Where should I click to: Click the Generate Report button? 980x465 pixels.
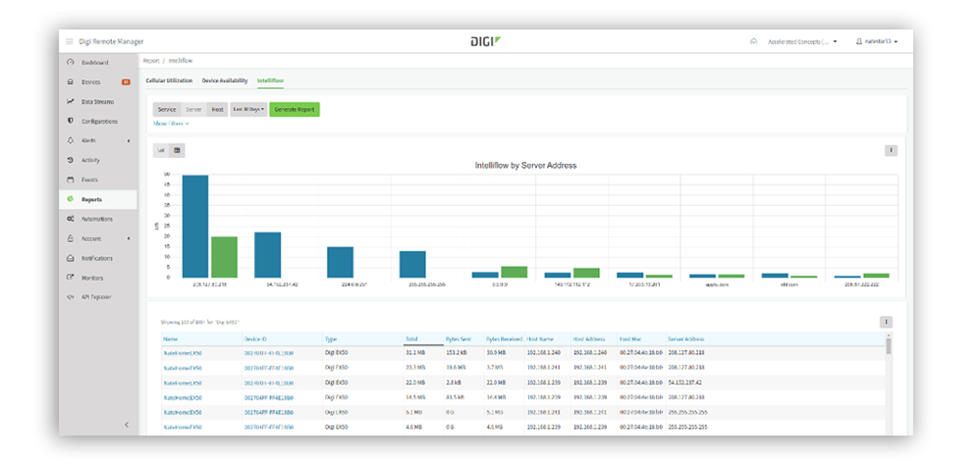click(296, 110)
